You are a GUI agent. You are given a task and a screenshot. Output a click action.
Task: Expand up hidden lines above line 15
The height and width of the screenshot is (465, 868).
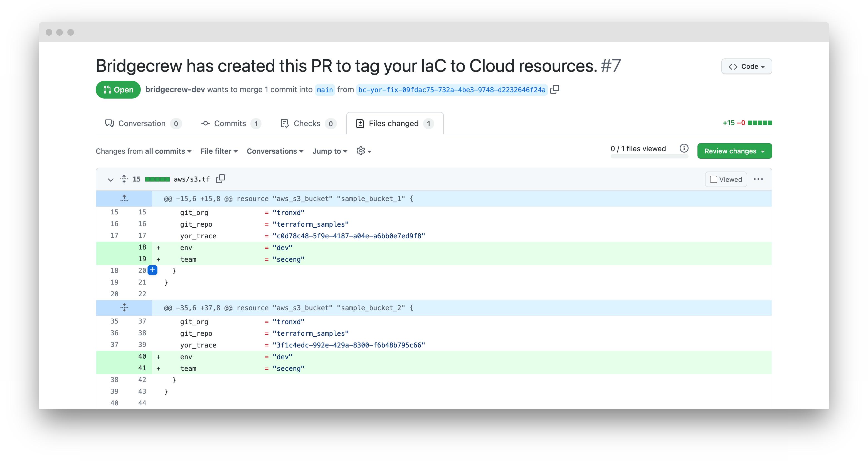[124, 198]
